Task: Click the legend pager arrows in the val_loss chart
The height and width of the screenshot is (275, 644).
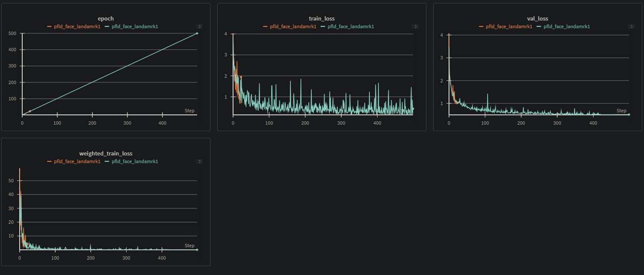Action: 631,26
